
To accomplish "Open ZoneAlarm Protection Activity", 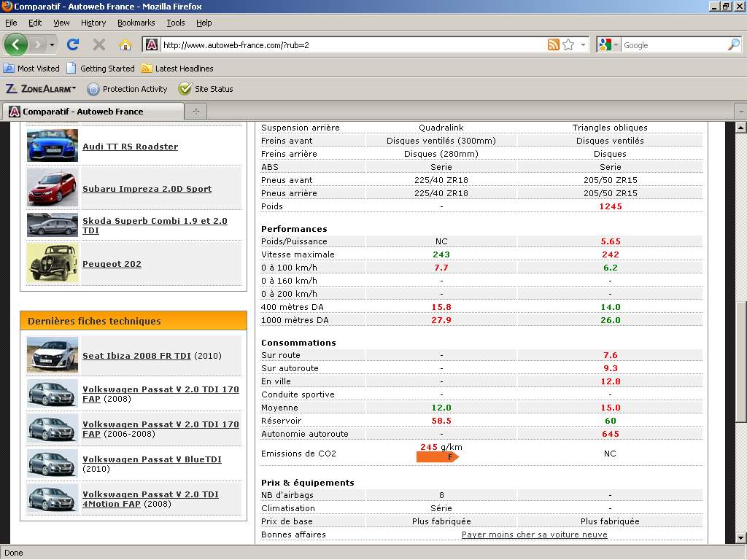I will tap(128, 89).
